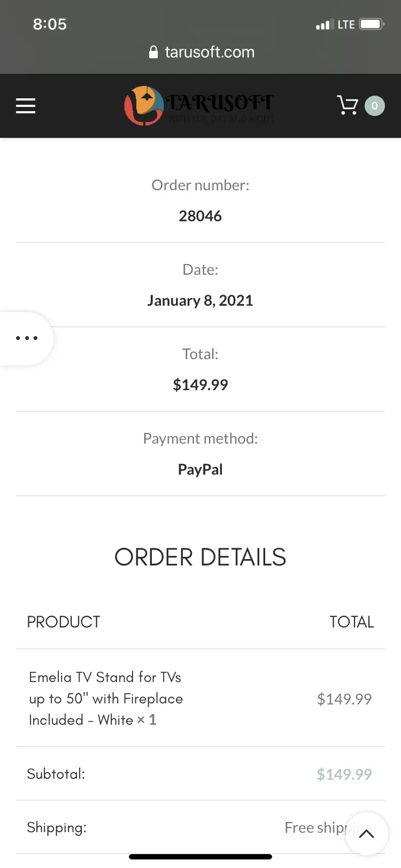
Task: Click the Tarusoft logo
Action: (x=199, y=106)
